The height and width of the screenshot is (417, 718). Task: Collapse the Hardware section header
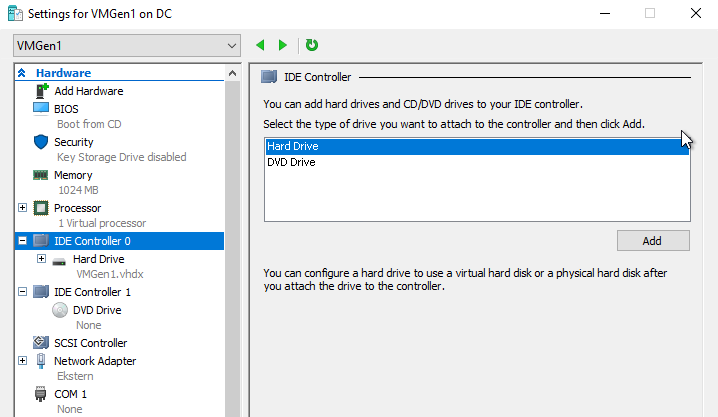click(x=22, y=73)
